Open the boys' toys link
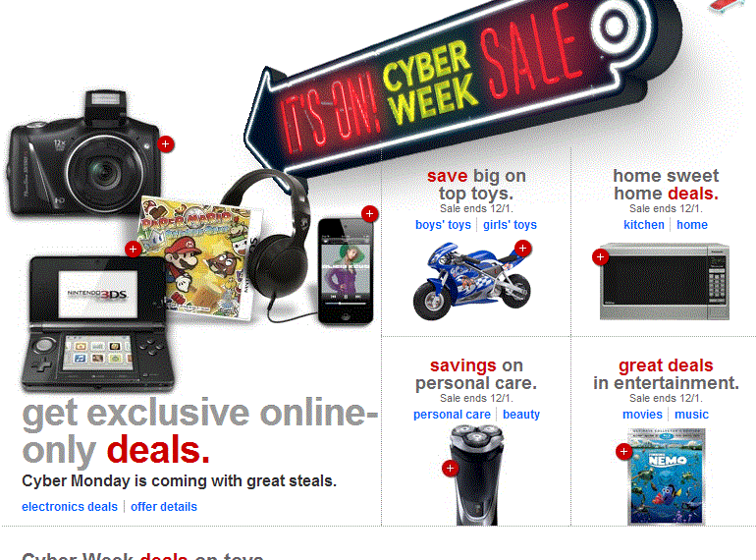 point(443,225)
